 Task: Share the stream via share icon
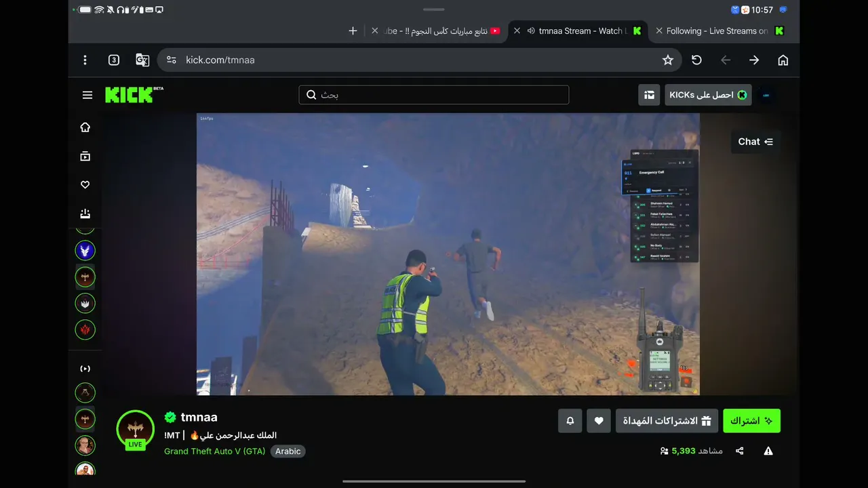tap(740, 451)
